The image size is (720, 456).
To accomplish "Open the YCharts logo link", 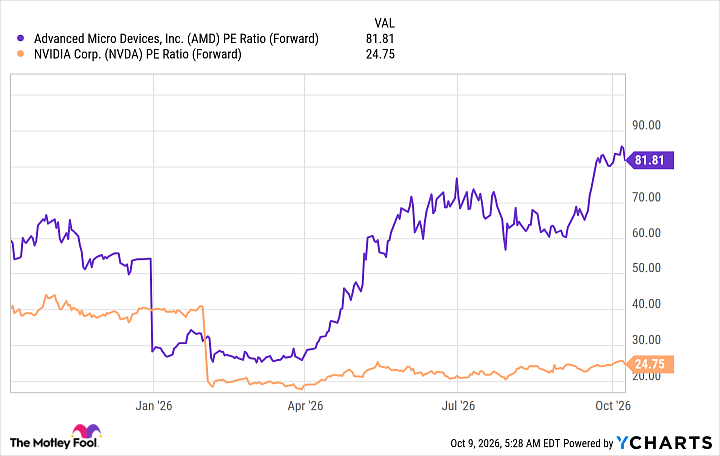I will [664, 443].
